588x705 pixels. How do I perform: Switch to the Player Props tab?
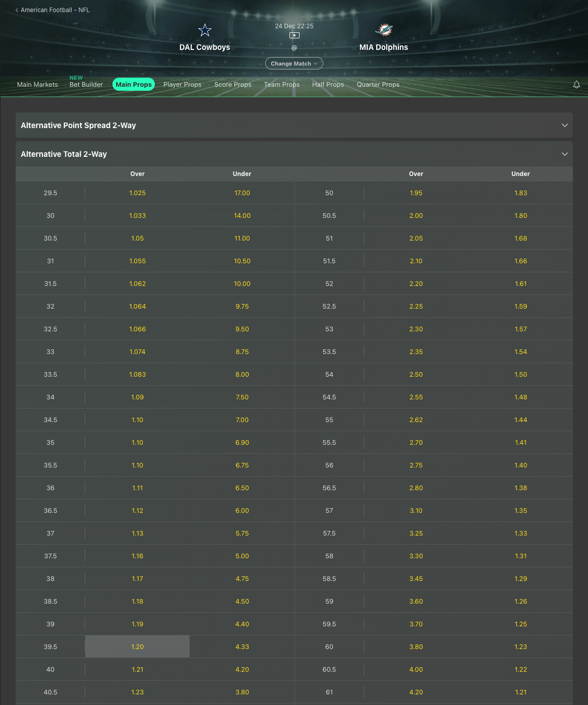tap(182, 85)
